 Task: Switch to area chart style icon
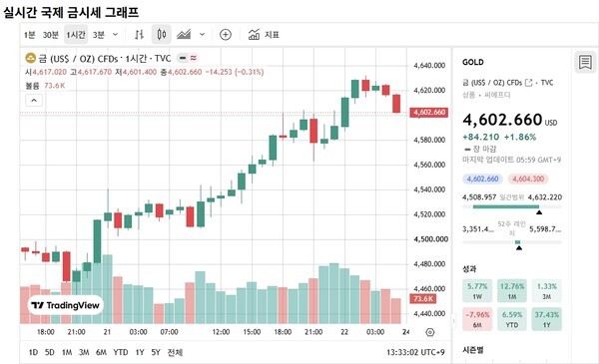tap(184, 35)
